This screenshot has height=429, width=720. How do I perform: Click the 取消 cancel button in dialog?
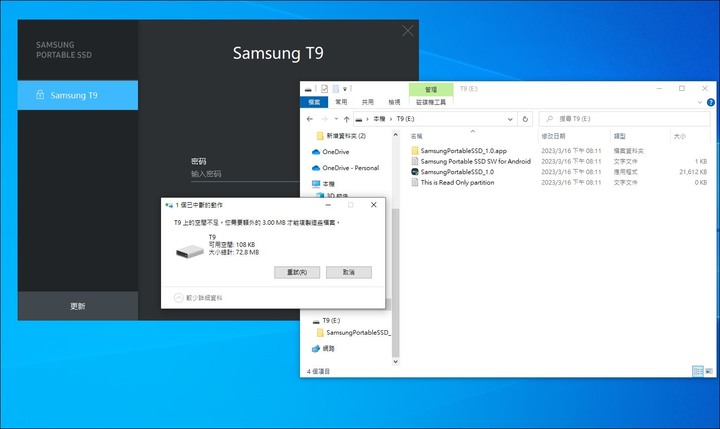pos(349,272)
